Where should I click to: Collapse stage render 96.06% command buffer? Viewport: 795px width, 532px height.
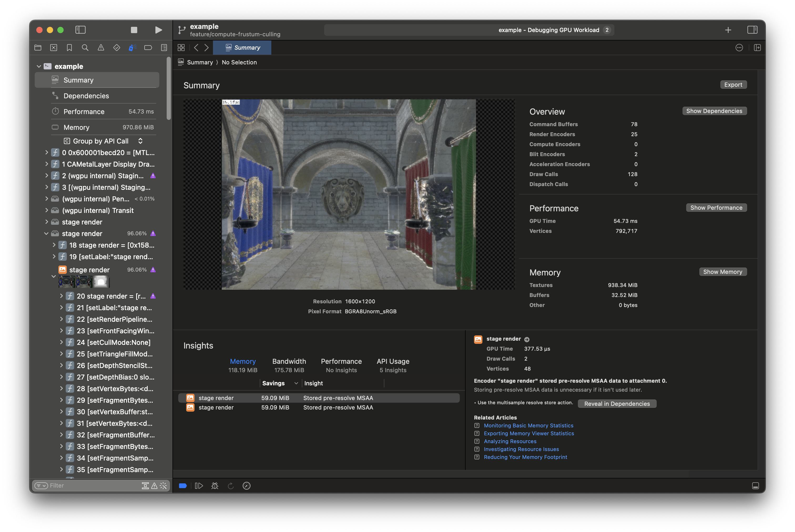coord(47,233)
